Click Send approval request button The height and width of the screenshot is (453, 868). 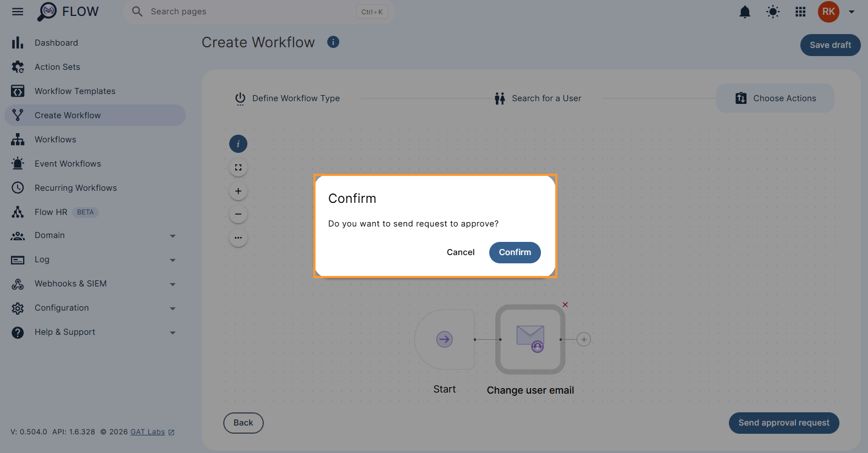[x=784, y=423]
